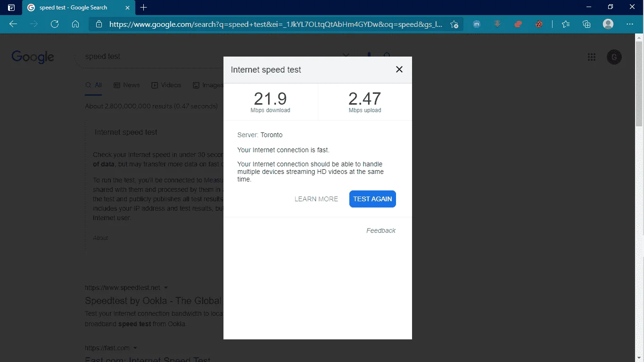The height and width of the screenshot is (362, 644).
Task: Open Edge Settings and more menu
Action: 630,24
